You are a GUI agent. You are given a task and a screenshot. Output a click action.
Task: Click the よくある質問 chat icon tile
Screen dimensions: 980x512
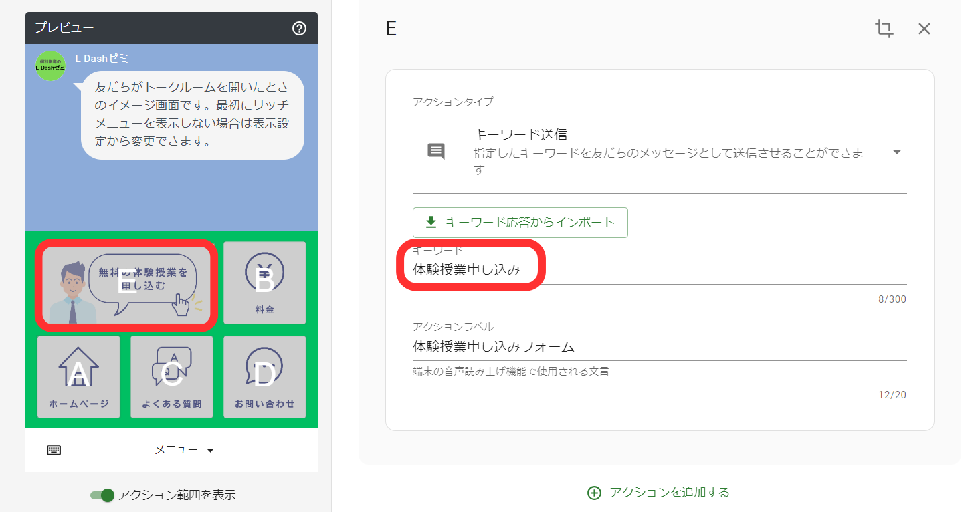(171, 376)
